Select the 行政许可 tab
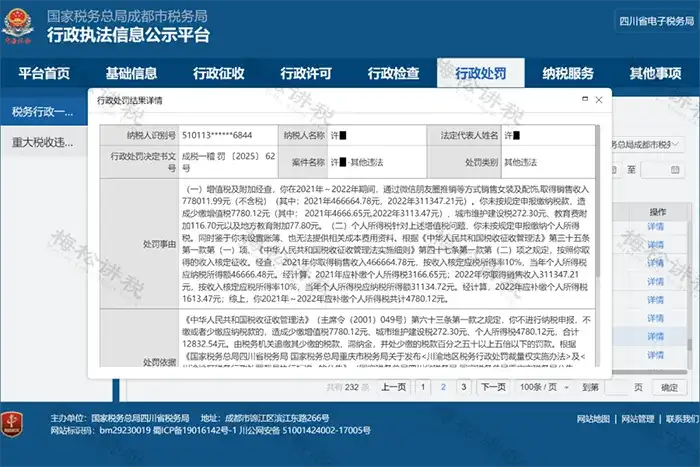 pyautogui.click(x=306, y=73)
